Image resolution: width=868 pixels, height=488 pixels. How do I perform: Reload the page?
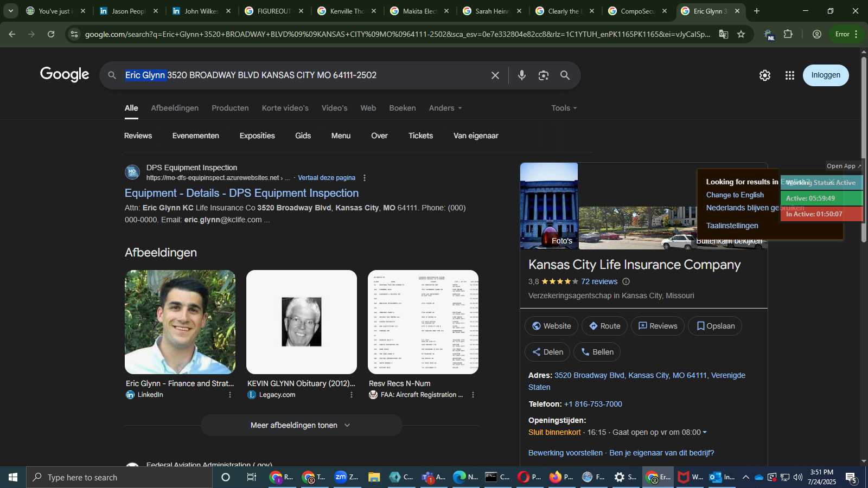coord(51,34)
